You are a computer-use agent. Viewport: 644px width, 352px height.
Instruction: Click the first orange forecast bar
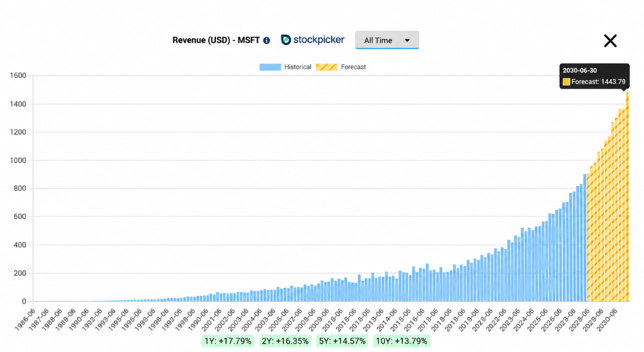[x=589, y=237]
